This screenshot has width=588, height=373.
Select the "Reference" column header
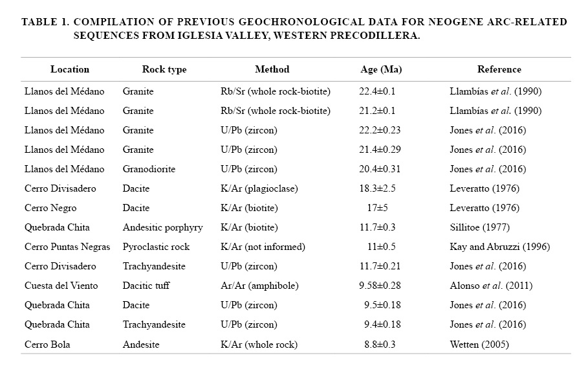(499, 69)
